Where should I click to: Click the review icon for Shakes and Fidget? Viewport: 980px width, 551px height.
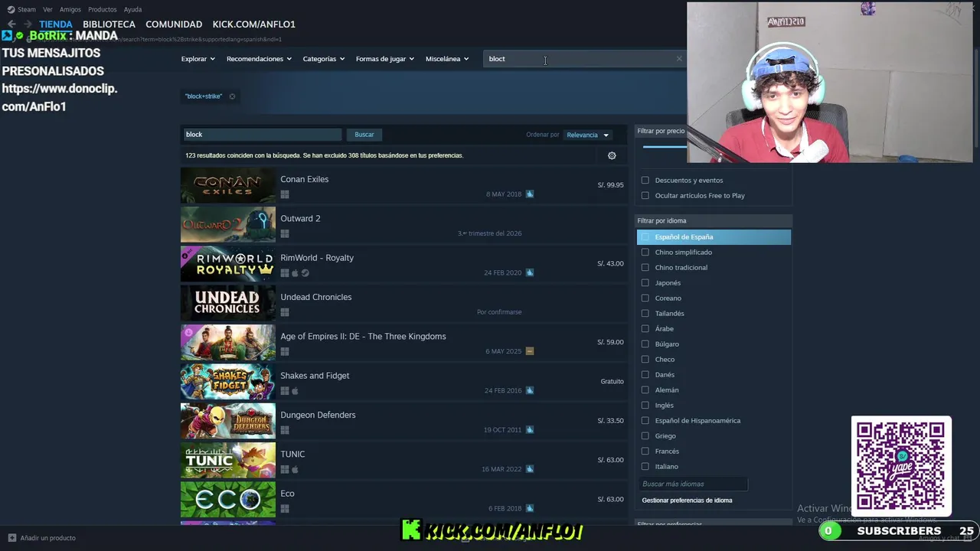pyautogui.click(x=530, y=390)
